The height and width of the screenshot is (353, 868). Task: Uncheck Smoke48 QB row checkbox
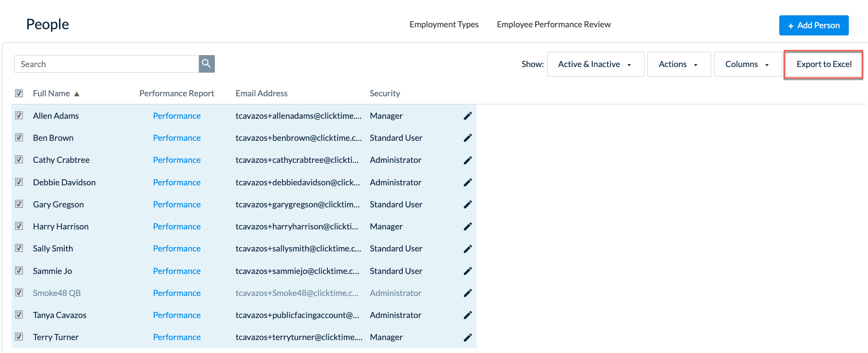pyautogui.click(x=19, y=293)
